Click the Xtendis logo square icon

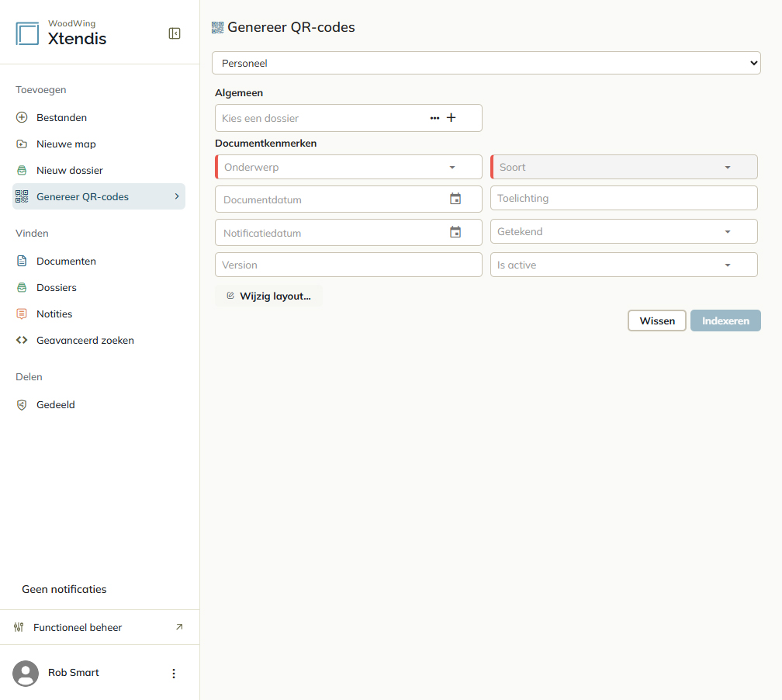pos(27,33)
